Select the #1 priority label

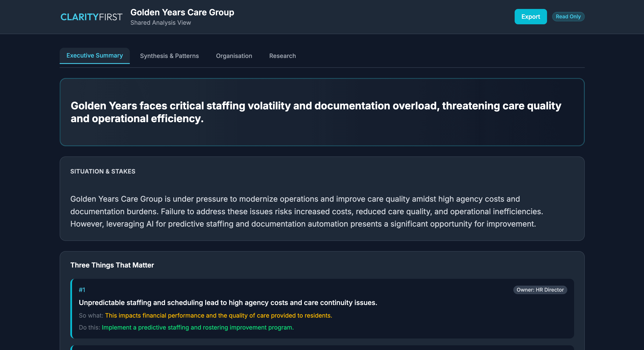[x=82, y=290]
